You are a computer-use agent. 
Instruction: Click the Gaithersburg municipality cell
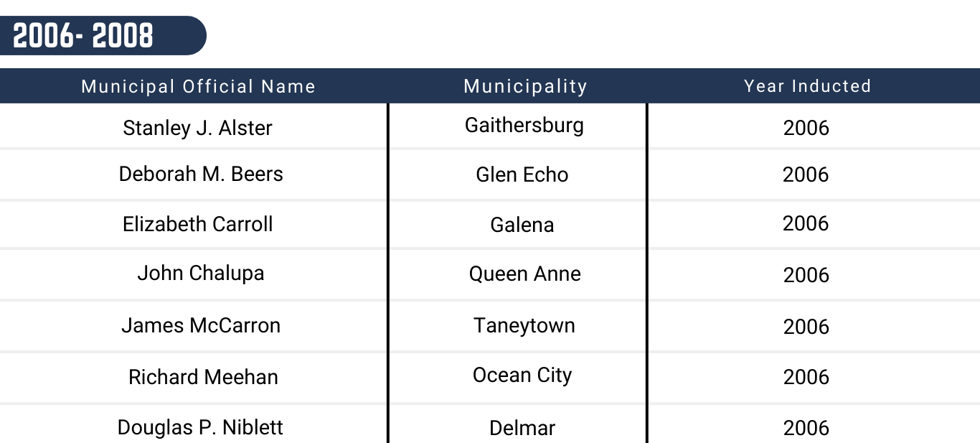pos(524,125)
